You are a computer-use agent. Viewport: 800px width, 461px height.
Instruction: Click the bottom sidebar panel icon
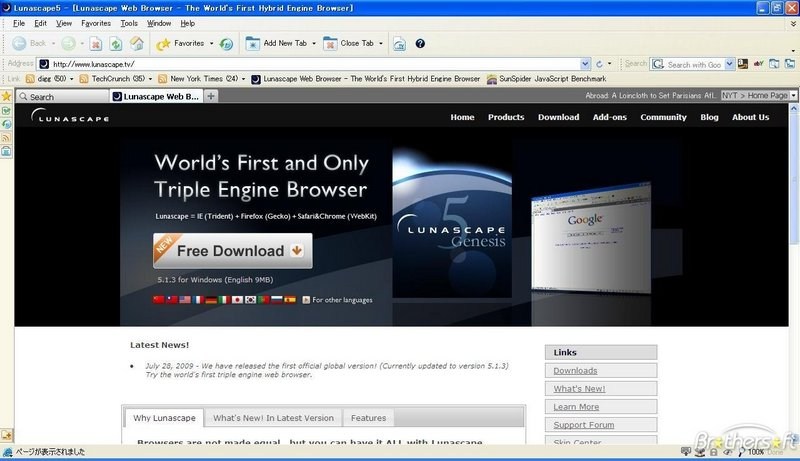pyautogui.click(x=6, y=151)
